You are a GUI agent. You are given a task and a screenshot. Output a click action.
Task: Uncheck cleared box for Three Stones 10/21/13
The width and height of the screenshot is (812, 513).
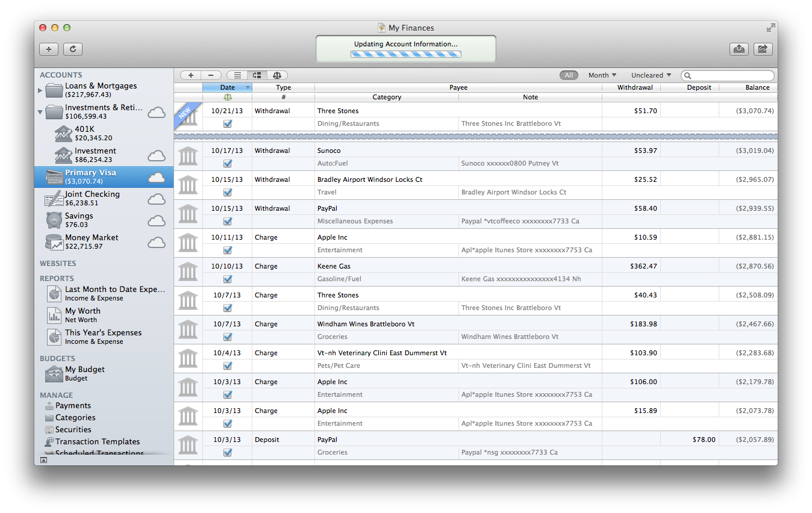coord(228,123)
